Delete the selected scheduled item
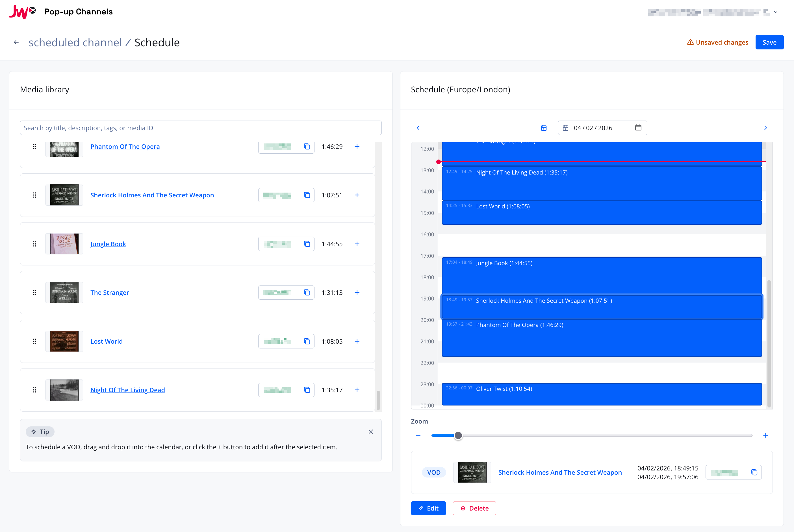The width and height of the screenshot is (794, 532). 474,508
